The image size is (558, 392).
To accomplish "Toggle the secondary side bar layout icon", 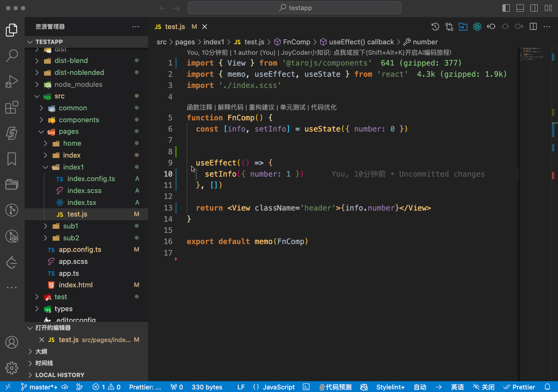I will 534,8.
